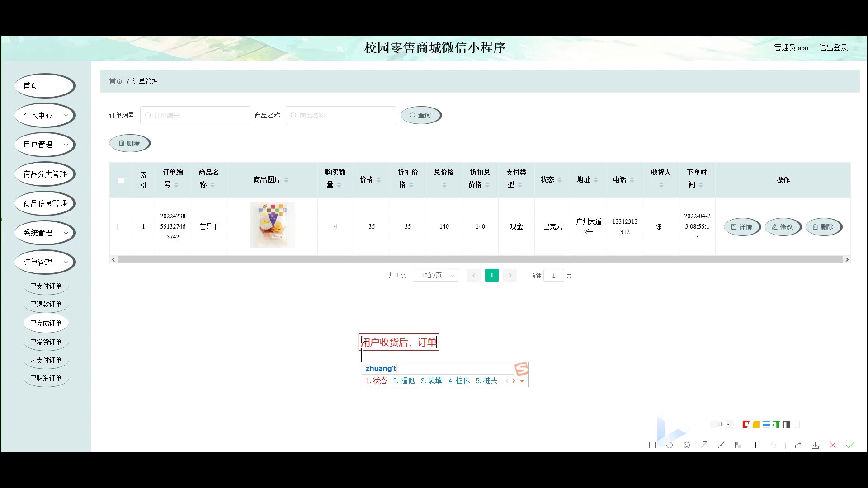Screen dimensions: 868x488
Task: Click the 查询 search button
Action: pyautogui.click(x=420, y=115)
